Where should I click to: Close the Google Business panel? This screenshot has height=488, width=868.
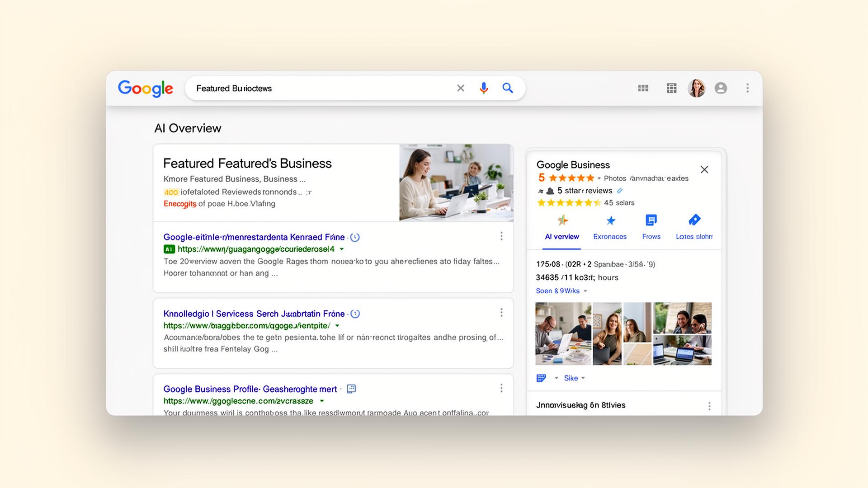click(704, 169)
